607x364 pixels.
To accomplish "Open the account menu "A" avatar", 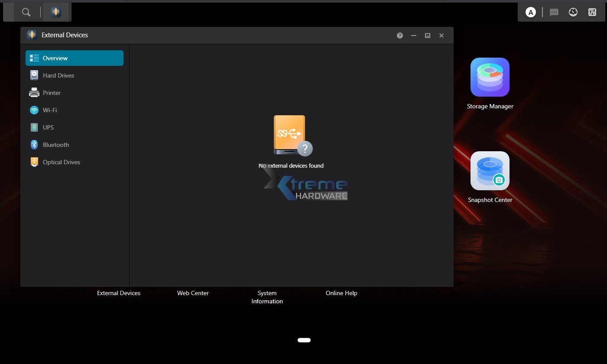I will (x=530, y=12).
